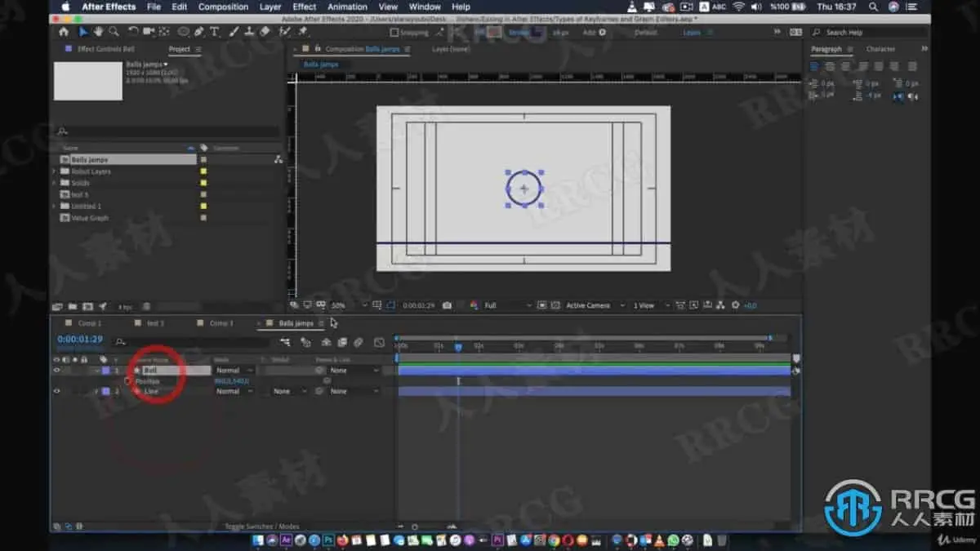Select the Pen tool

(199, 32)
